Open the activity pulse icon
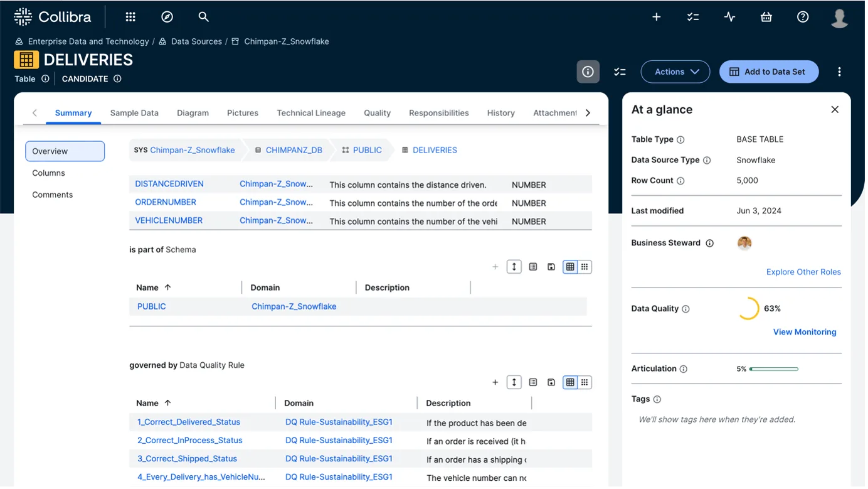 click(x=729, y=17)
